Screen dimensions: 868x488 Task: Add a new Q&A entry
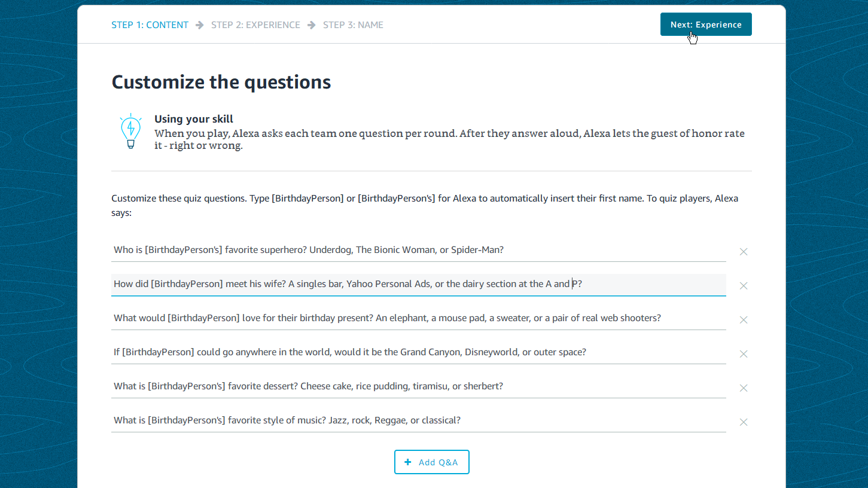pos(431,462)
